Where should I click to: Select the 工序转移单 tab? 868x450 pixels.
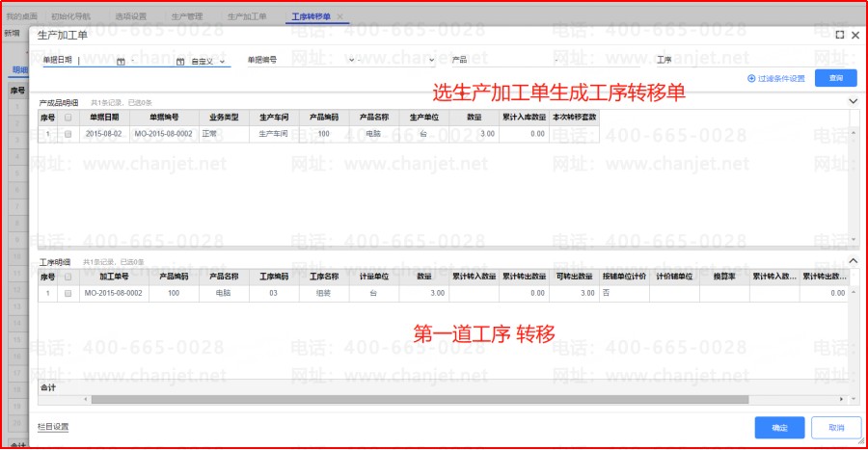pyautogui.click(x=311, y=16)
